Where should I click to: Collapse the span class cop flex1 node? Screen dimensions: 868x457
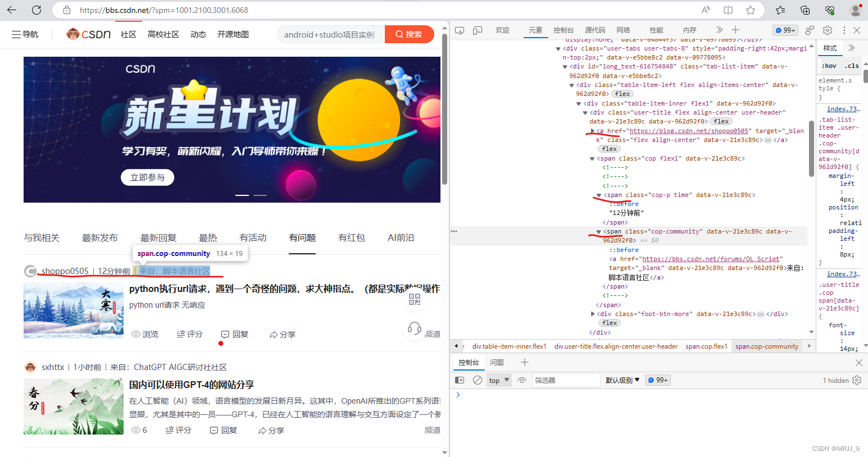click(x=592, y=159)
